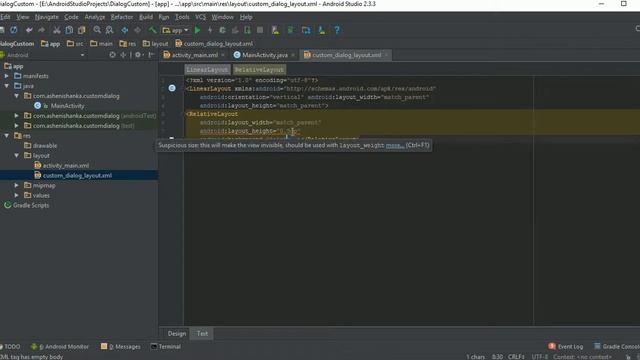This screenshot has height=360, width=640.
Task: Open the Window menu
Action: [x=222, y=17]
